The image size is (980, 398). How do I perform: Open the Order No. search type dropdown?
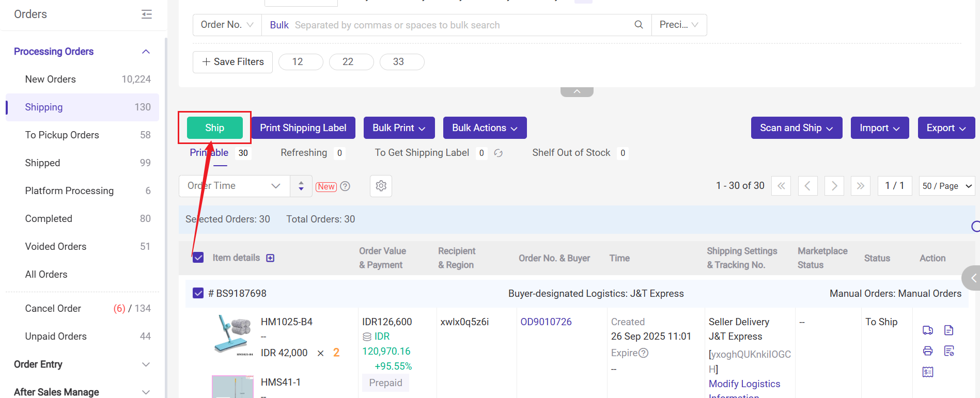pos(227,25)
